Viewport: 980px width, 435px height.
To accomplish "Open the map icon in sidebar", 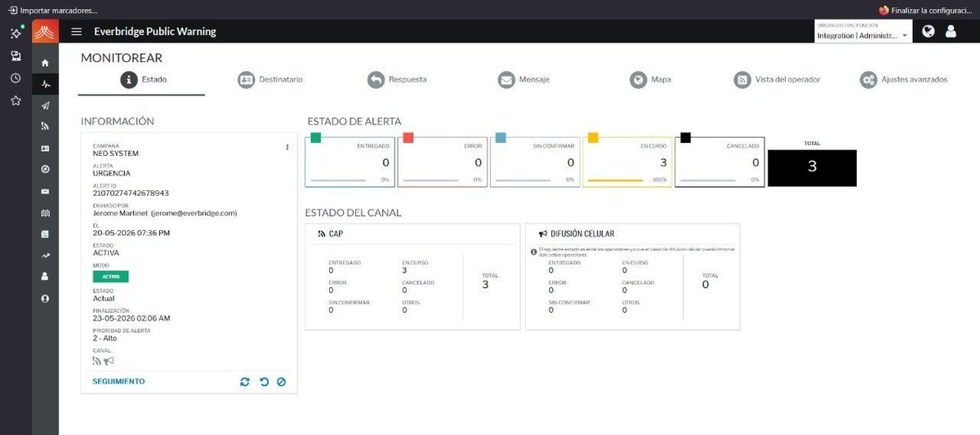I will (45, 213).
